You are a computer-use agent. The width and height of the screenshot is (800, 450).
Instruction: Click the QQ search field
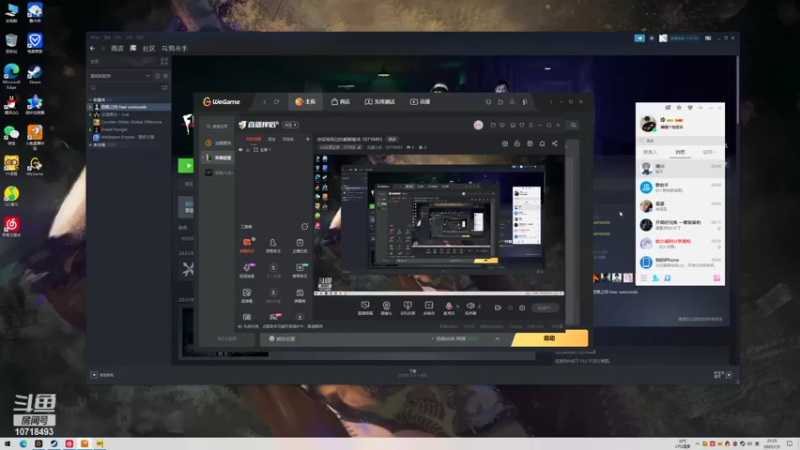point(680,141)
